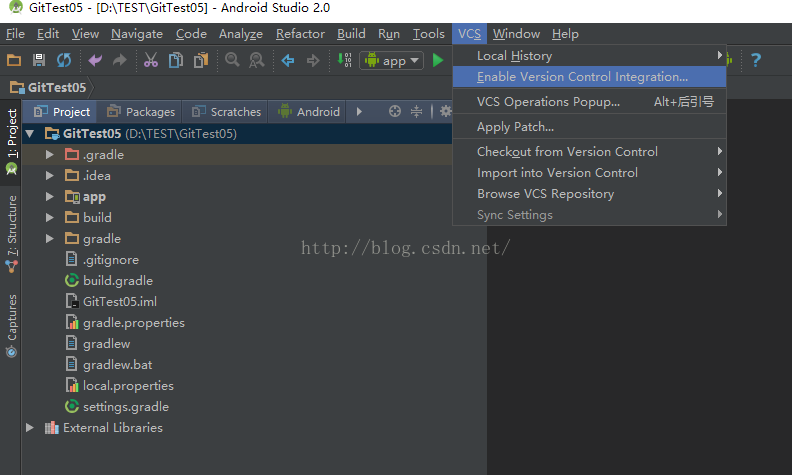This screenshot has width=792, height=475.
Task: Expand the .idea folder
Action: [50, 176]
